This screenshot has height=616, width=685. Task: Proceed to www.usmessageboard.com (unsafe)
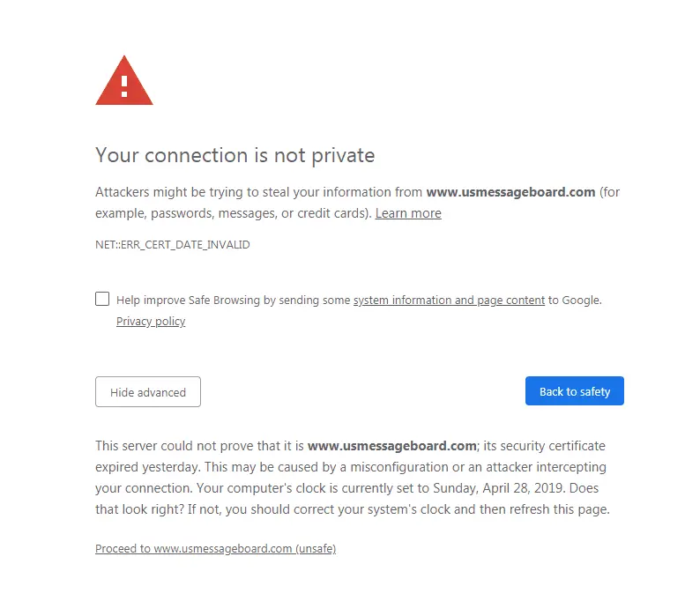215,548
